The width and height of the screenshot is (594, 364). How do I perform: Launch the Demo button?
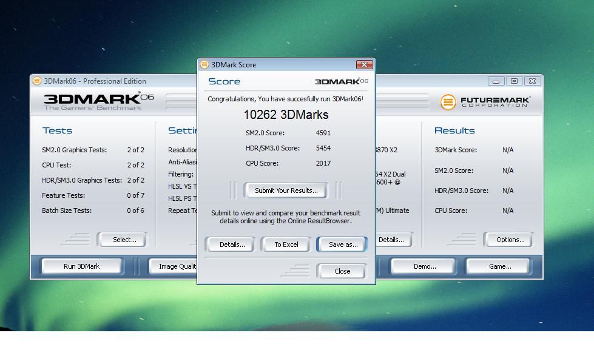[x=424, y=266]
